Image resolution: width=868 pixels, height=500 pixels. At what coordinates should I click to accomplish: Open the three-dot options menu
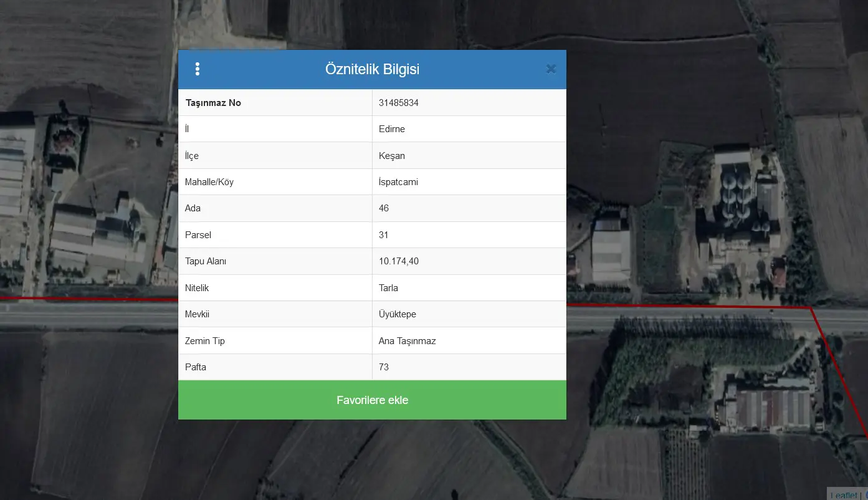pos(197,69)
